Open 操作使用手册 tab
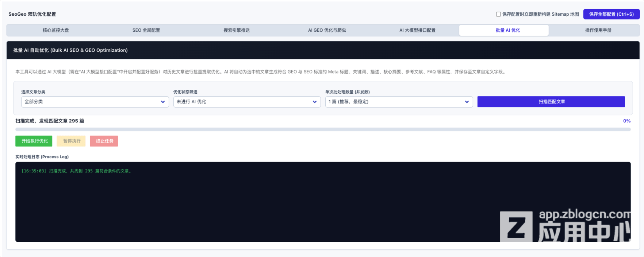The image size is (644, 257). [598, 30]
